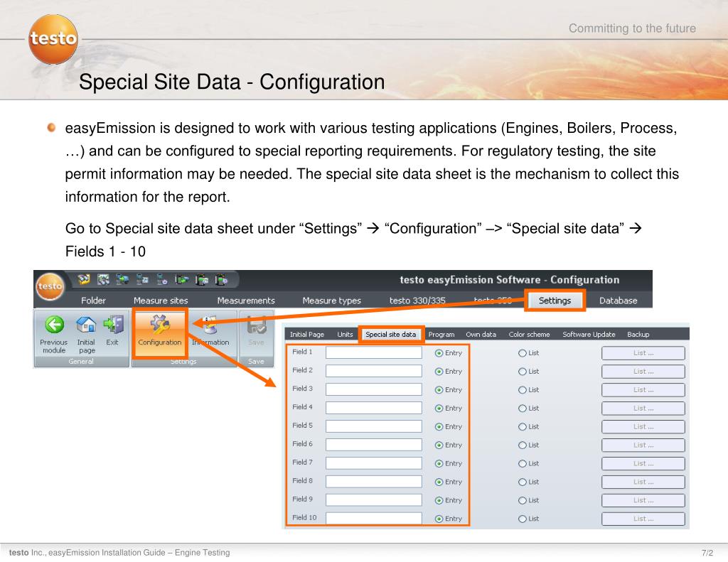
Task: Select the Special site data tab
Action: pos(390,334)
